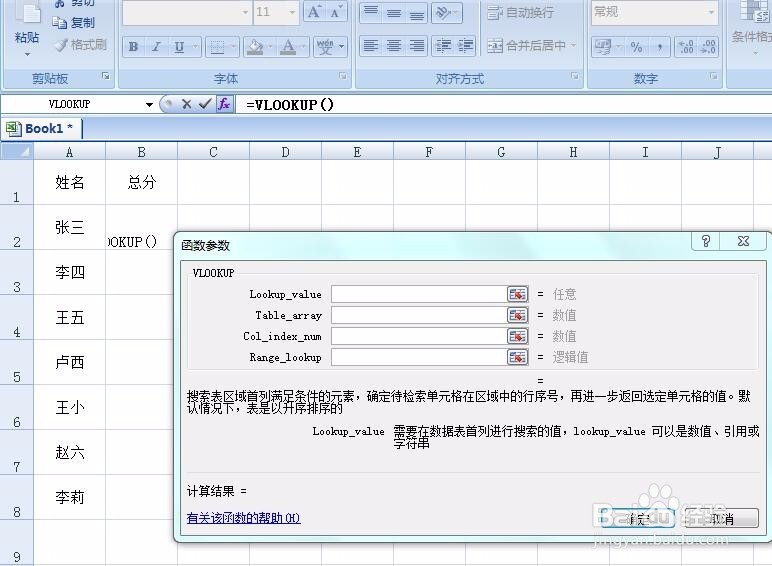Click 取消 button in dialog
Image resolution: width=772 pixels, height=566 pixels.
point(722,518)
